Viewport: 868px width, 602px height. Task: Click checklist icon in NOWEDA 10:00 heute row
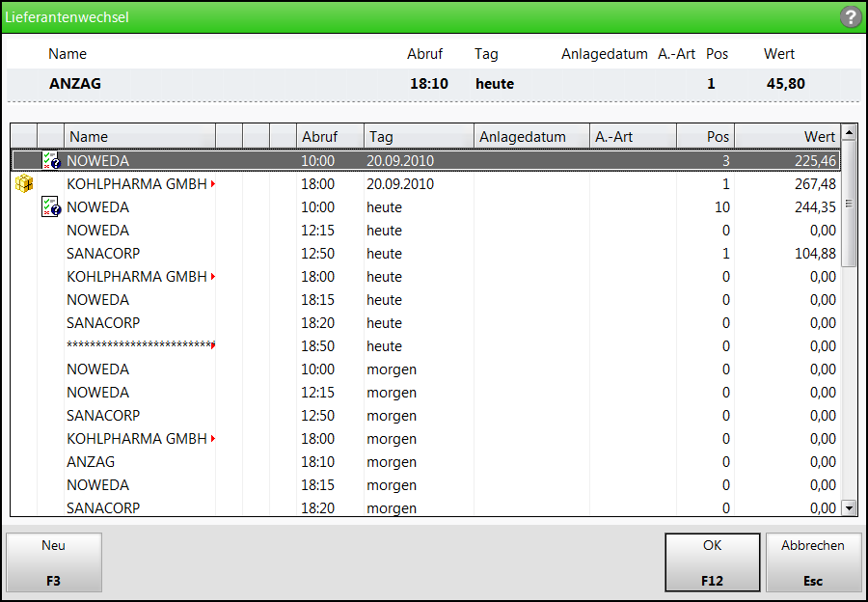click(51, 206)
